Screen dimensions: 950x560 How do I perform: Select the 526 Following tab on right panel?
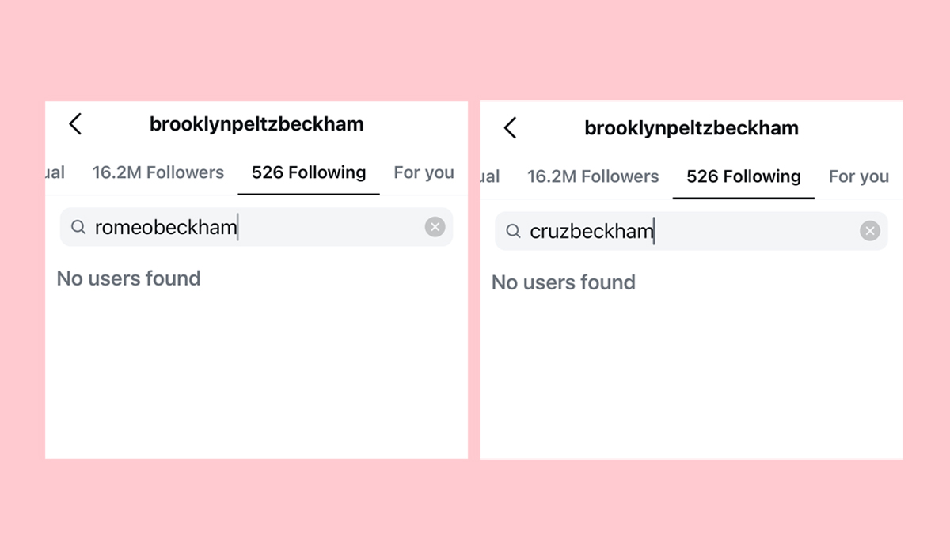point(743,176)
